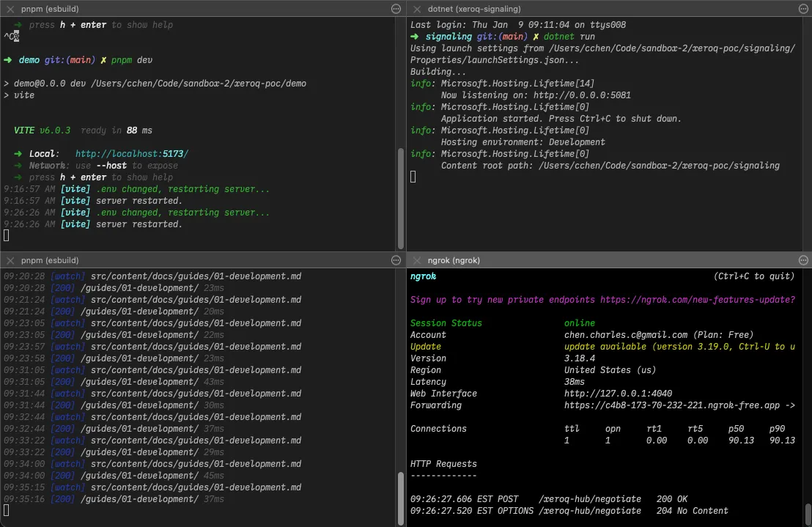Click the Region value 'United States (us)'

610,370
